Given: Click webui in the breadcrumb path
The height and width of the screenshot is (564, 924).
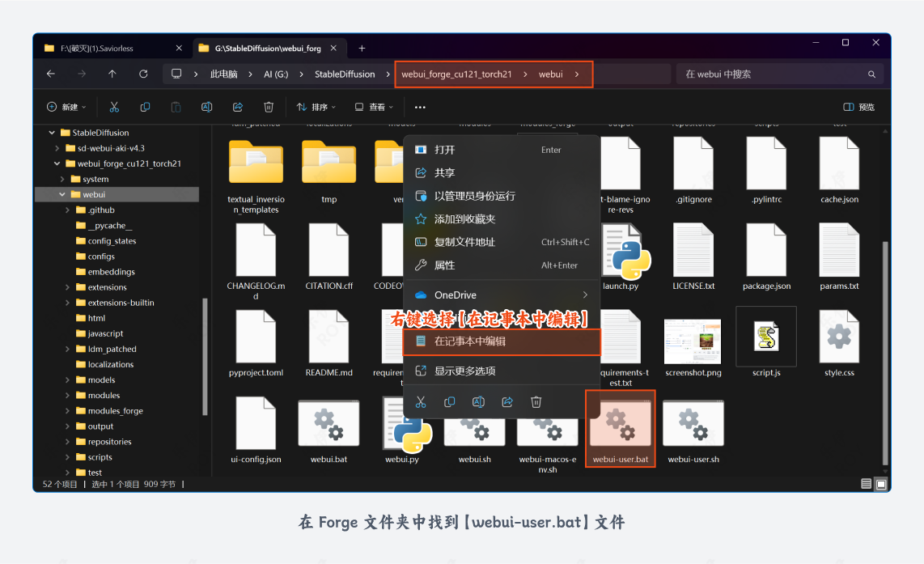Looking at the screenshot, I should [x=552, y=74].
